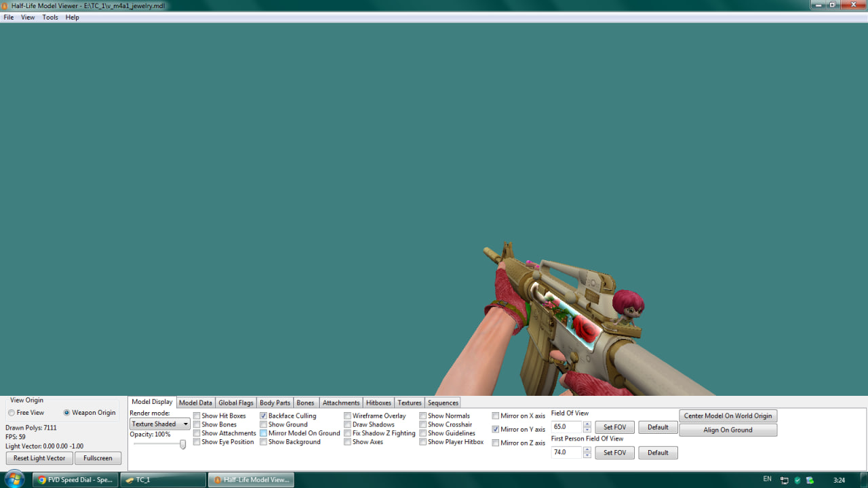Screen dimensions: 868x488
Task: Open the Windows Start menu orb
Action: pos(14,479)
